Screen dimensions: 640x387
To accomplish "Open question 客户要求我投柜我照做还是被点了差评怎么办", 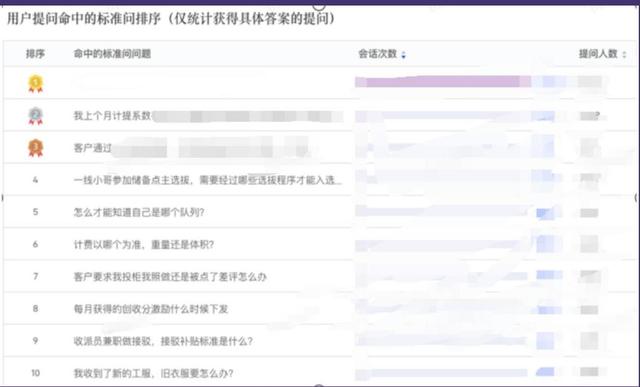I will 170,277.
